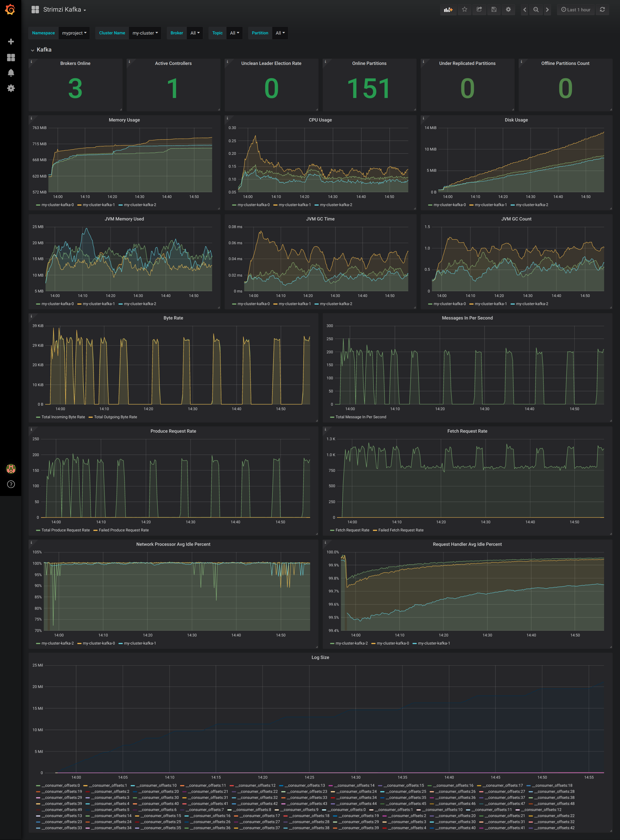Open the Namespace myproject dropdown
Viewport: 620px width, 840px height.
pyautogui.click(x=74, y=33)
